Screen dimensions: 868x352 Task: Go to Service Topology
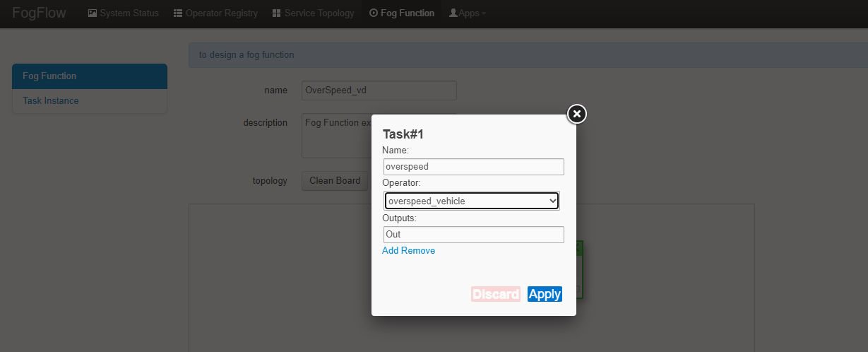pos(313,13)
